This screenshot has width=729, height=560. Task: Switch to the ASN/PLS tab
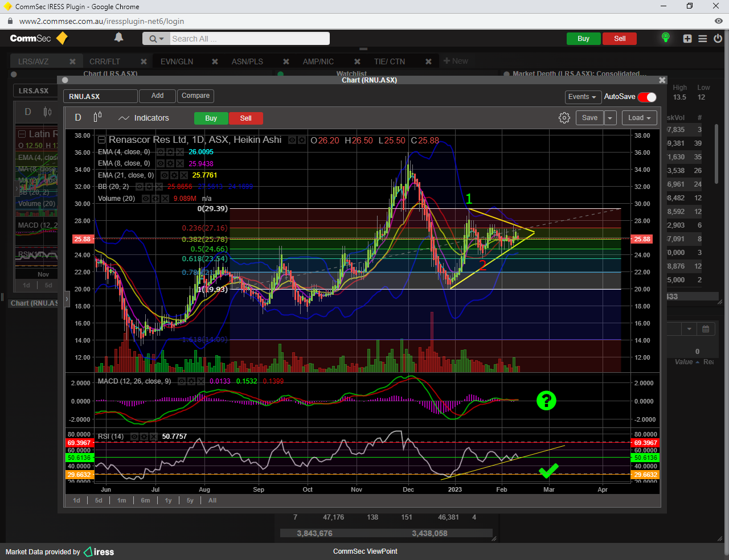coord(247,61)
